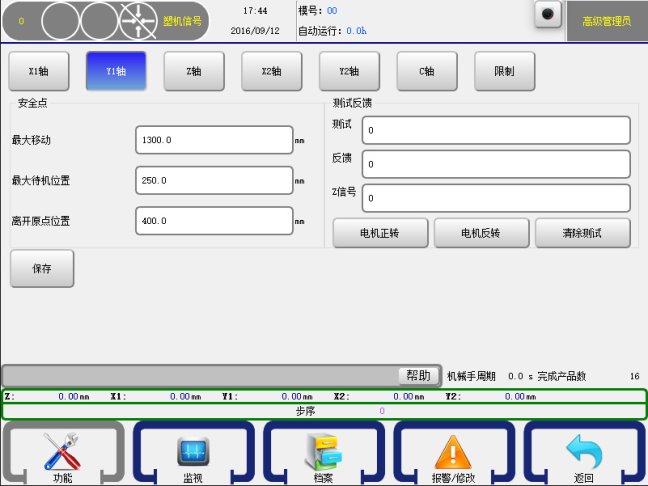
Task: Switch to the Z轴 tab
Action: 194,71
